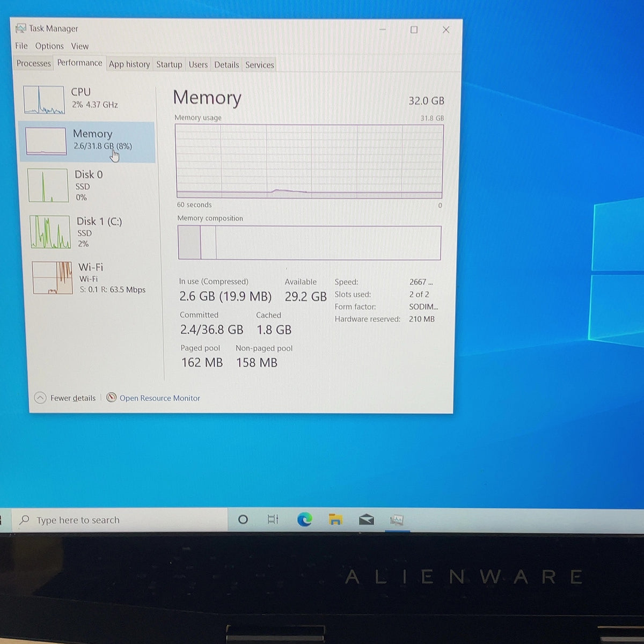The height and width of the screenshot is (644, 644).
Task: Switch to the Services tab
Action: click(260, 65)
